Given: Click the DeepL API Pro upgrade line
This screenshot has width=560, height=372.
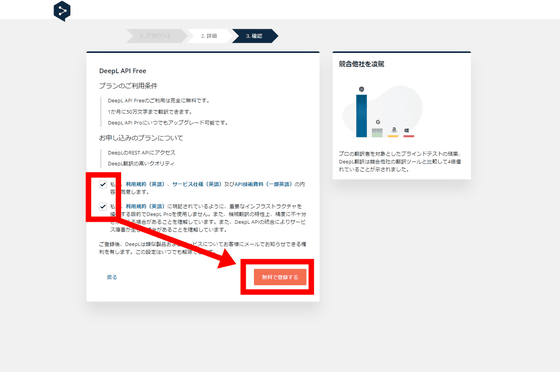Looking at the screenshot, I should [168, 122].
